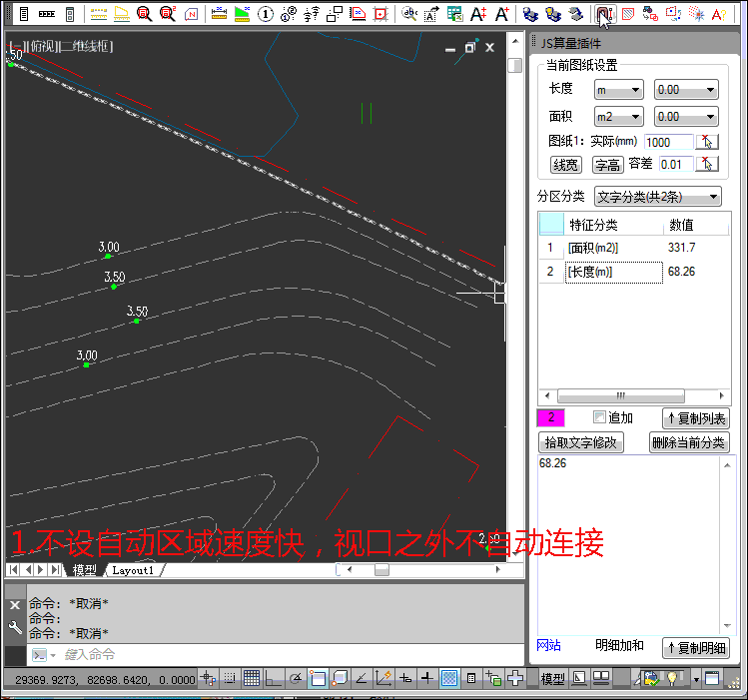Click the 实际(mm) input field showing 1000
The width and height of the screenshot is (748, 700).
[x=666, y=142]
